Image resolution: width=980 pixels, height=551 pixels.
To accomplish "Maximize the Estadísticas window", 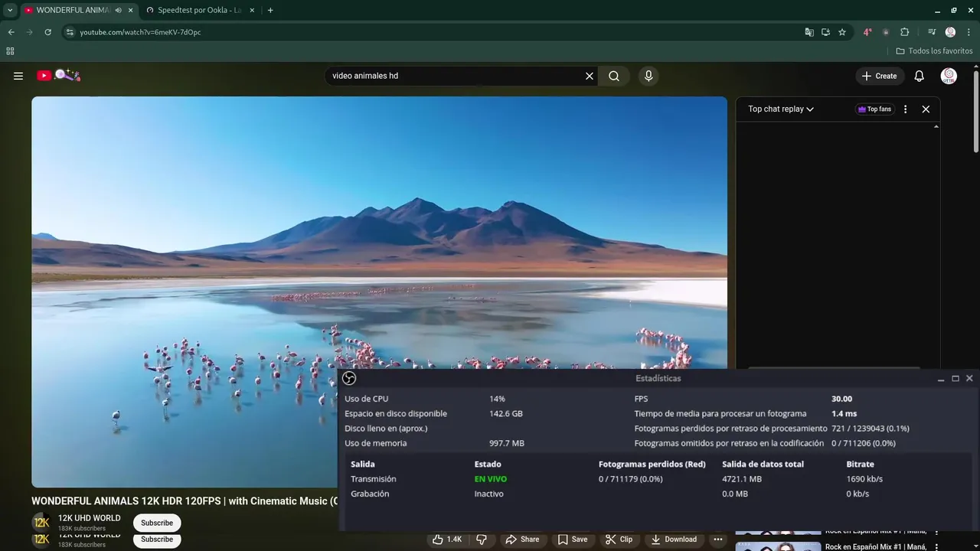I will (x=955, y=378).
